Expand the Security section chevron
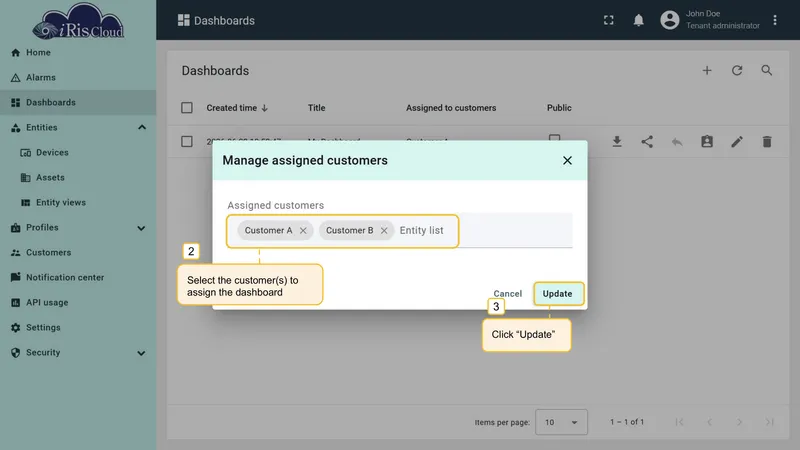 pyautogui.click(x=141, y=353)
